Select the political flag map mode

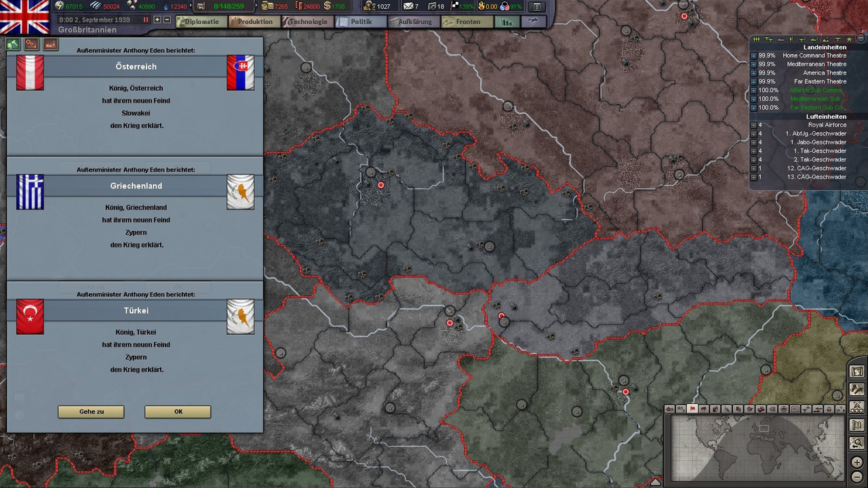[x=692, y=409]
